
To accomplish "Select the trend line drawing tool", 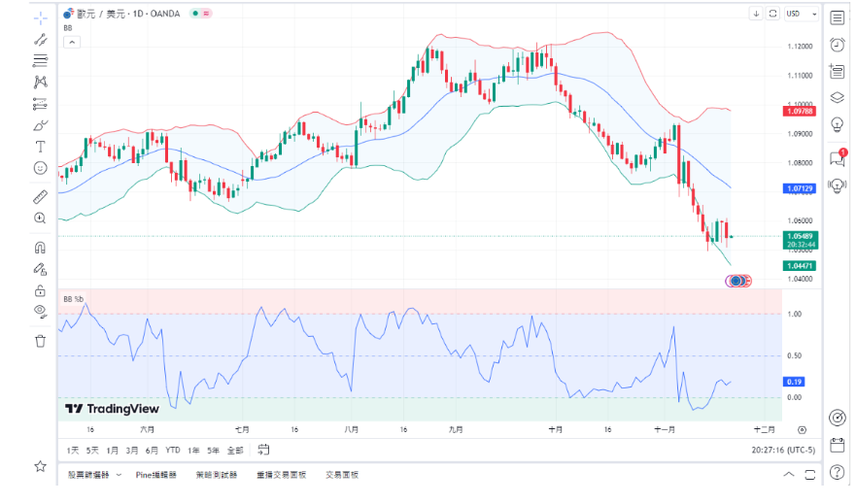I will click(41, 40).
